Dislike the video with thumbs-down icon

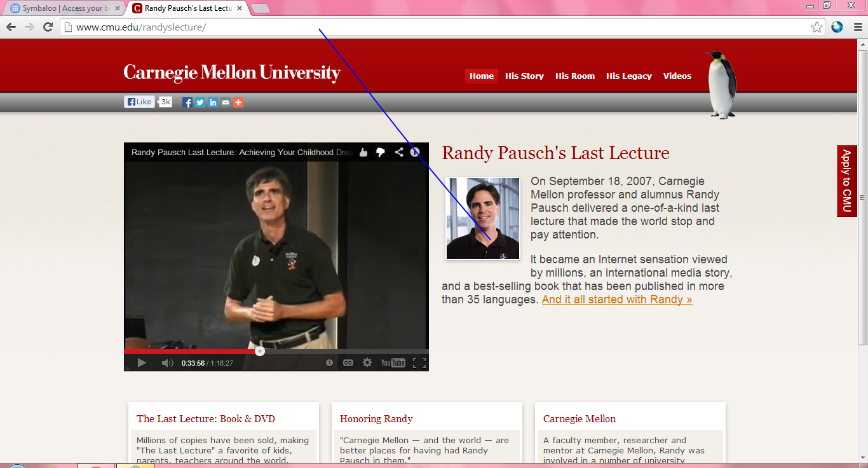(x=381, y=152)
